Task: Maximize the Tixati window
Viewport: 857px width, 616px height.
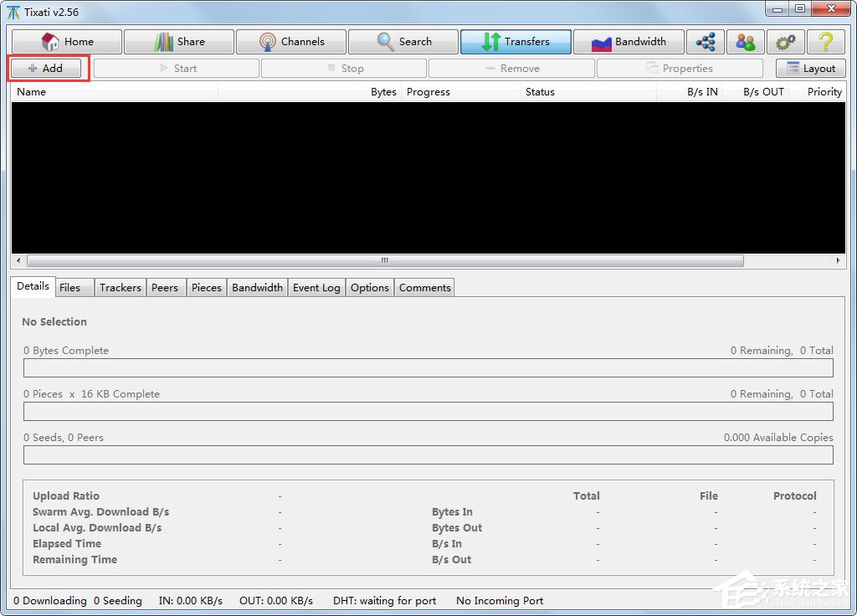Action: coord(800,8)
